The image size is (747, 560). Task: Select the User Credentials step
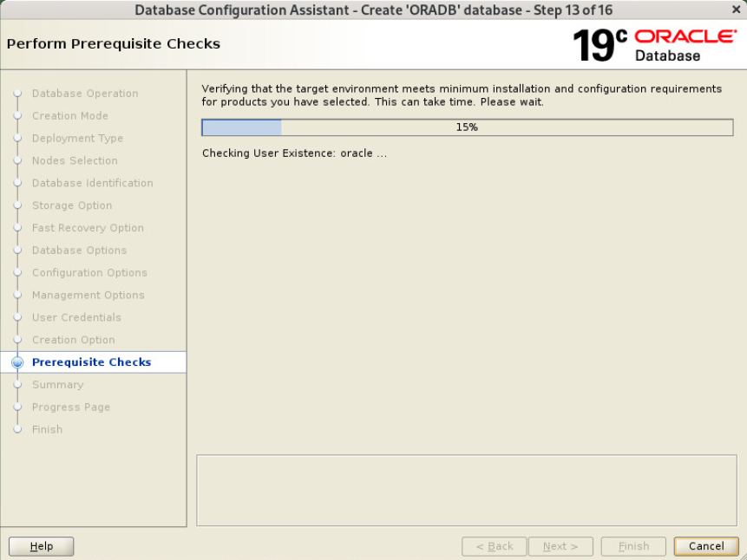pyautogui.click(x=76, y=317)
